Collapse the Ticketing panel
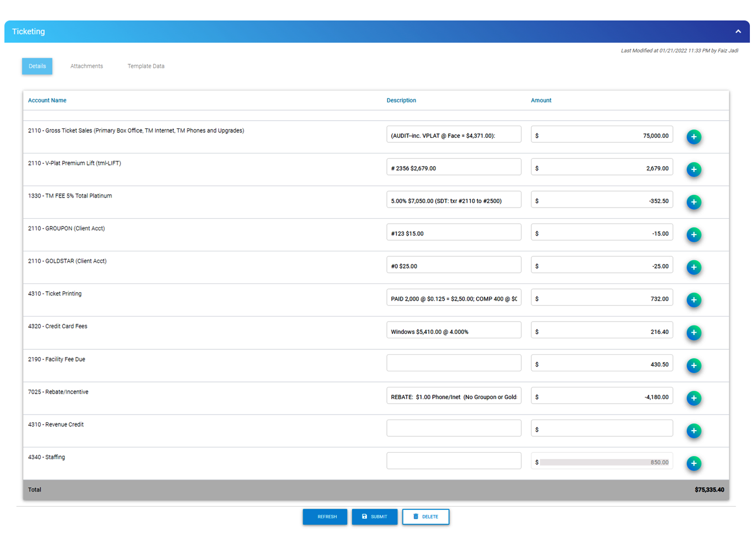Viewport: 756px width, 558px height. pyautogui.click(x=738, y=32)
